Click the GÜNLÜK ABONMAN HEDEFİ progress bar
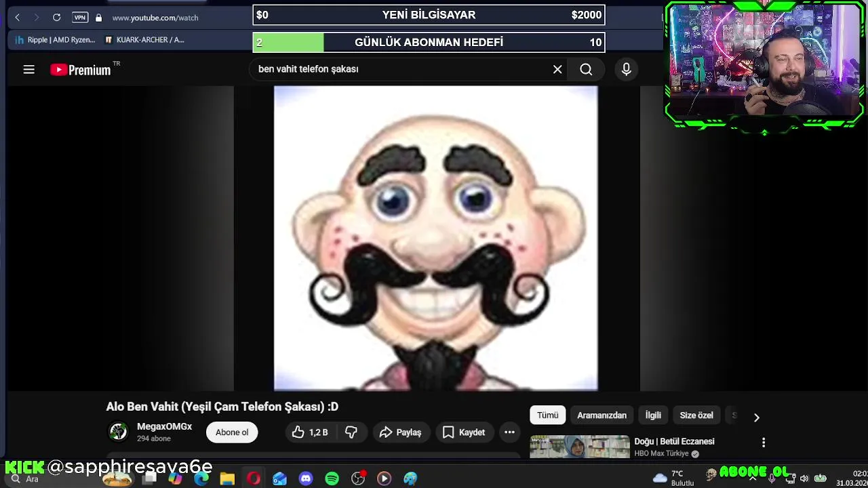868x488 pixels. [429, 43]
